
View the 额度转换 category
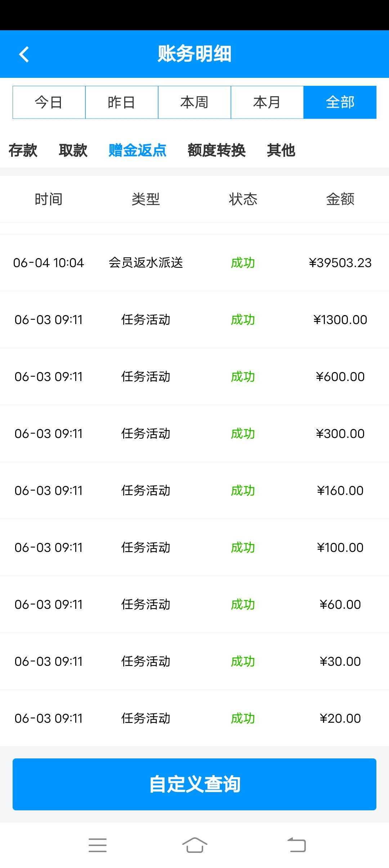click(x=216, y=150)
